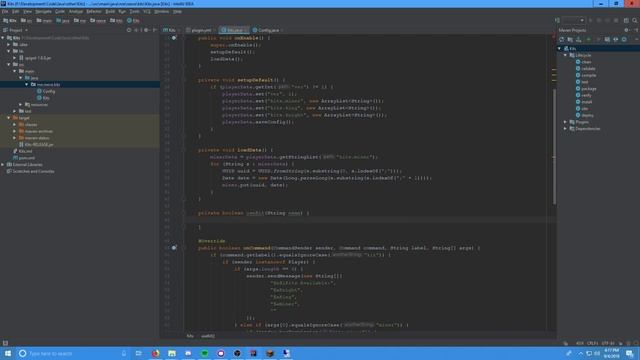This screenshot has width=640, height=360.
Task: Click the editor vertical scrollbar
Action: [x=554, y=147]
